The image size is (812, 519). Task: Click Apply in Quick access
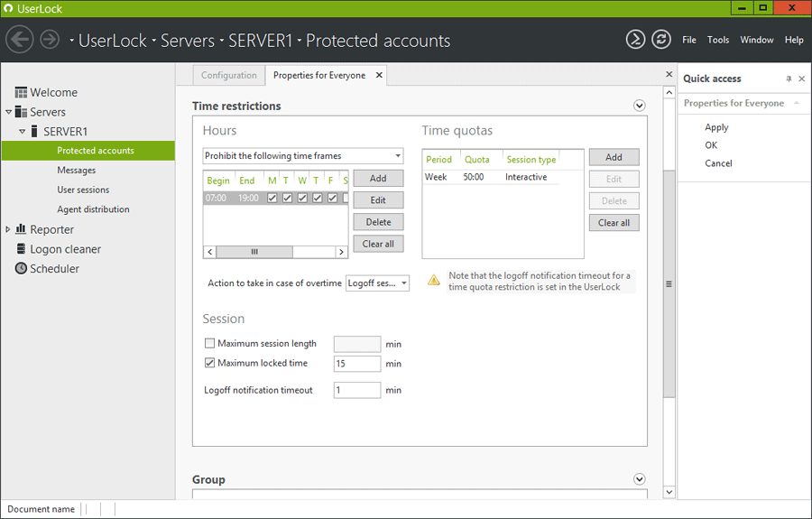tap(716, 127)
